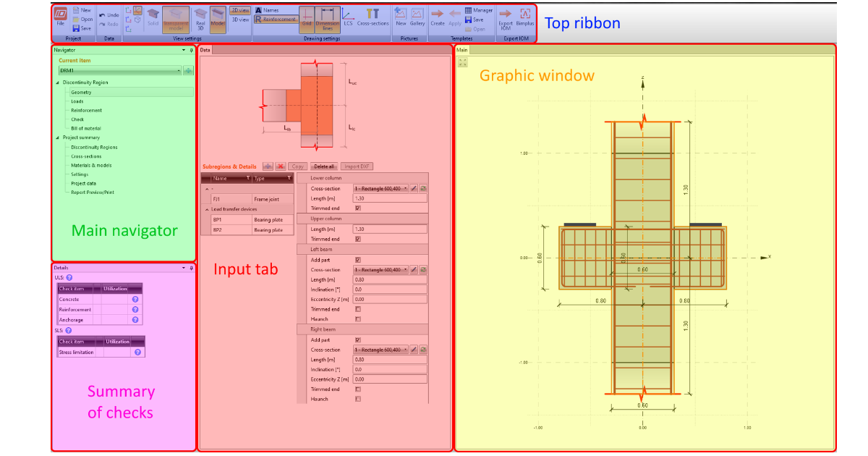Viewport: 868px width, 456px height.
Task: Open Report Preview/Print
Action: [x=93, y=193]
